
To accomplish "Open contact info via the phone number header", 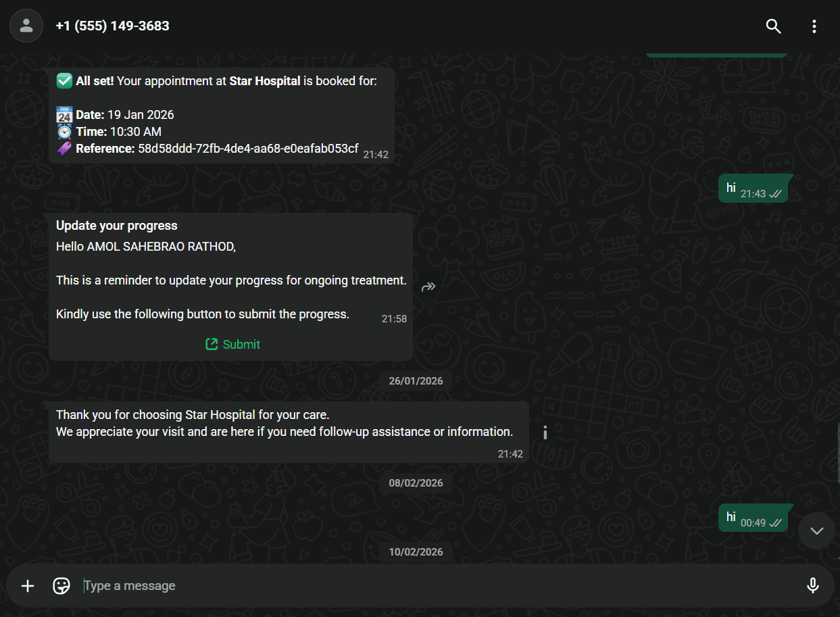I will click(x=112, y=26).
